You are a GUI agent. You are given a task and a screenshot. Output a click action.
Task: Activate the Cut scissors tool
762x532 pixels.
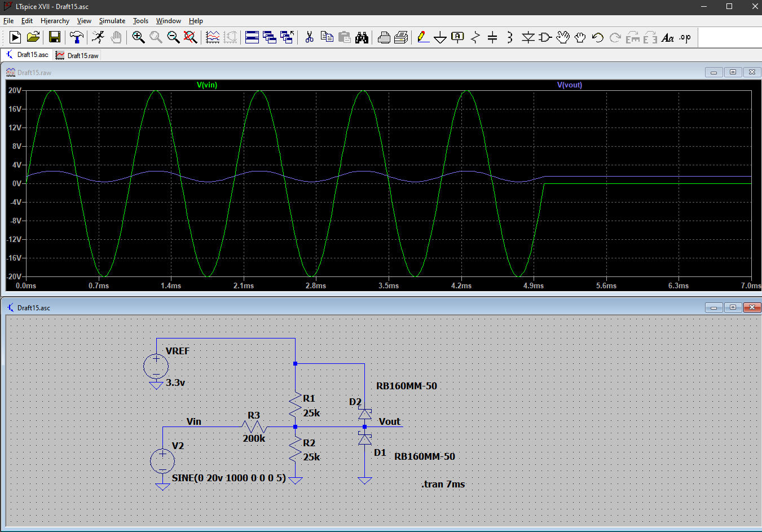309,37
